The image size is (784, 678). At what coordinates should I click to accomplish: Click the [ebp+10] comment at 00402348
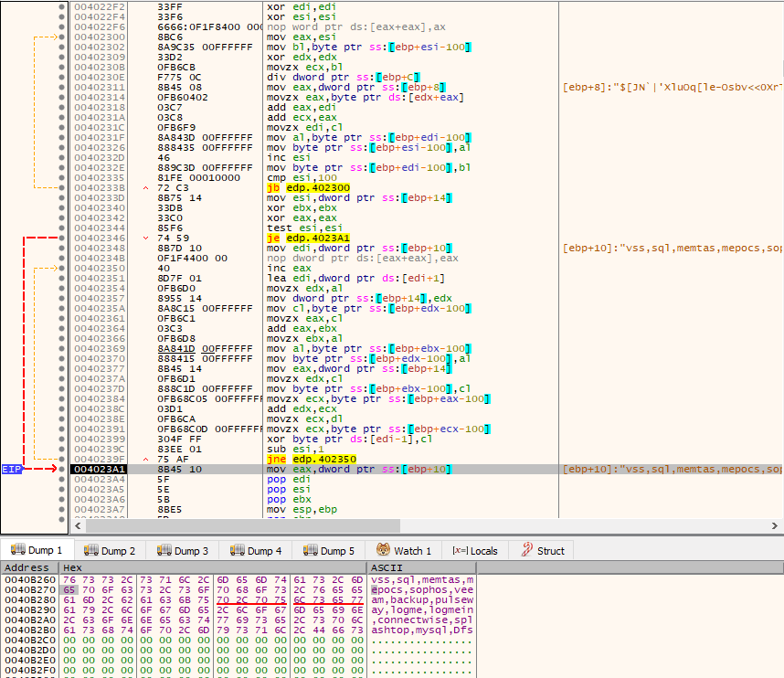(673, 248)
